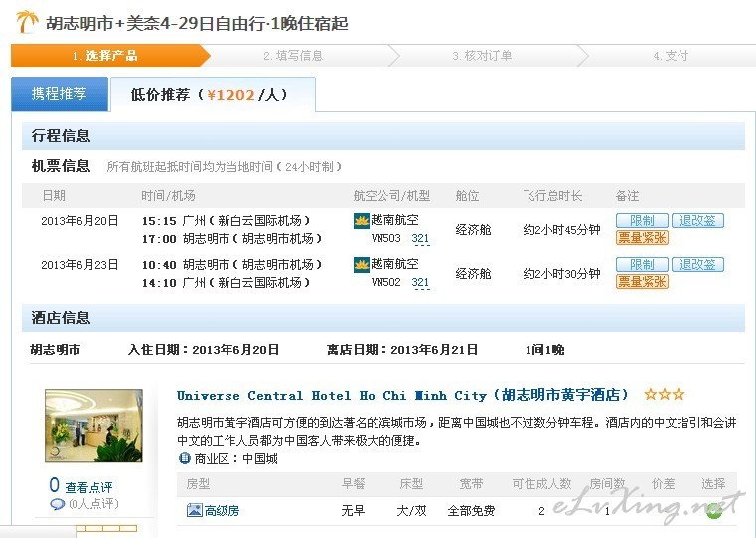Click the 无早 breakfast cell
Screen dimensions: 756x538
[x=353, y=511]
